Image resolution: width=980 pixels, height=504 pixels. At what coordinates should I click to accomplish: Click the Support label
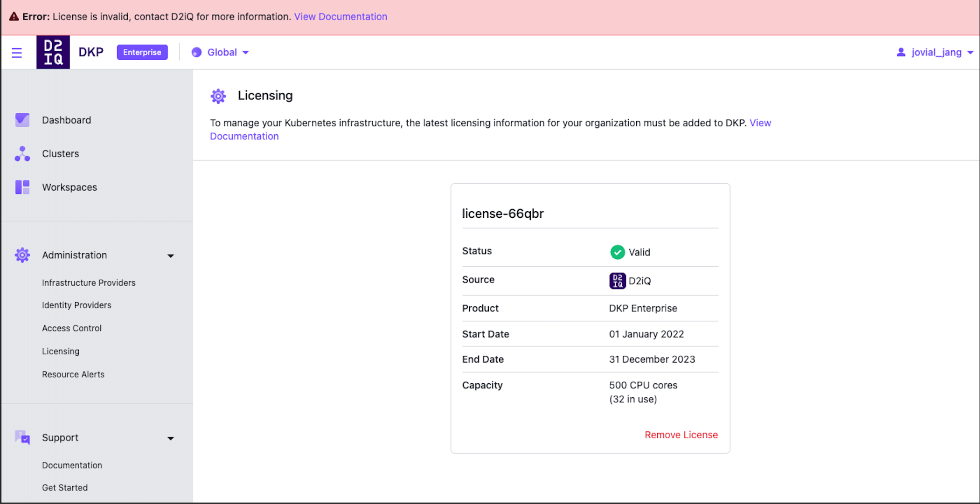(60, 437)
